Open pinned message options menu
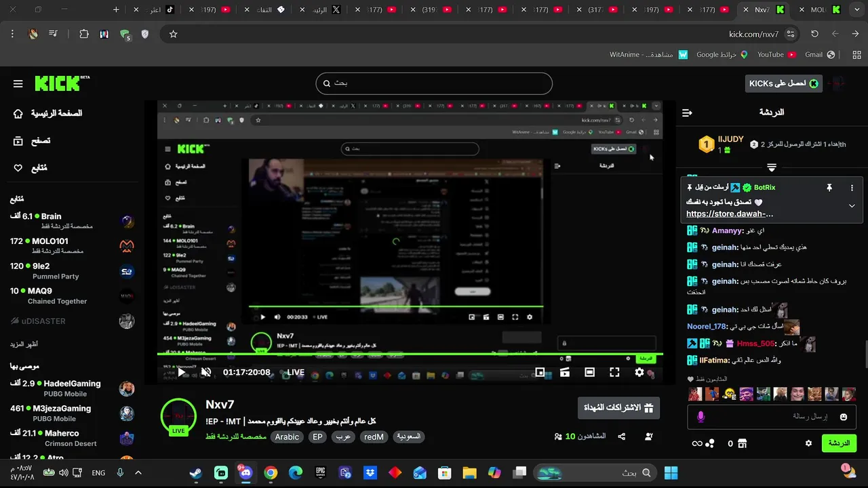This screenshot has height=488, width=868. pos(852,188)
